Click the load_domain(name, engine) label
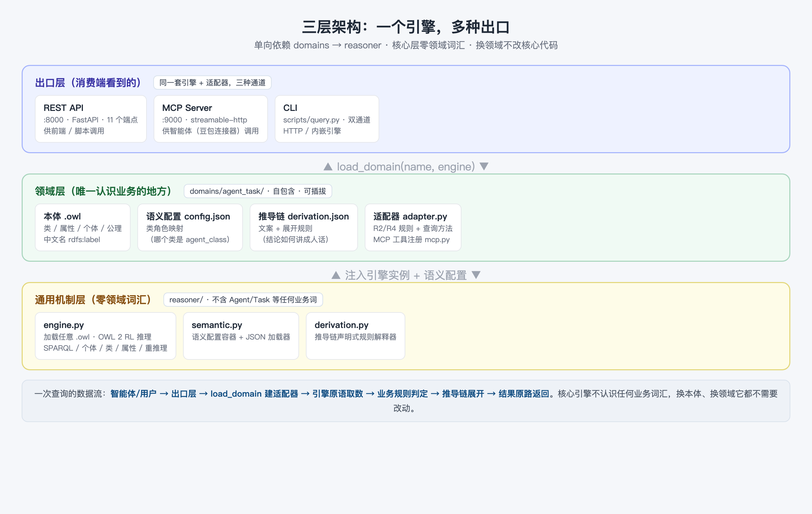The height and width of the screenshot is (514, 812). click(x=406, y=166)
